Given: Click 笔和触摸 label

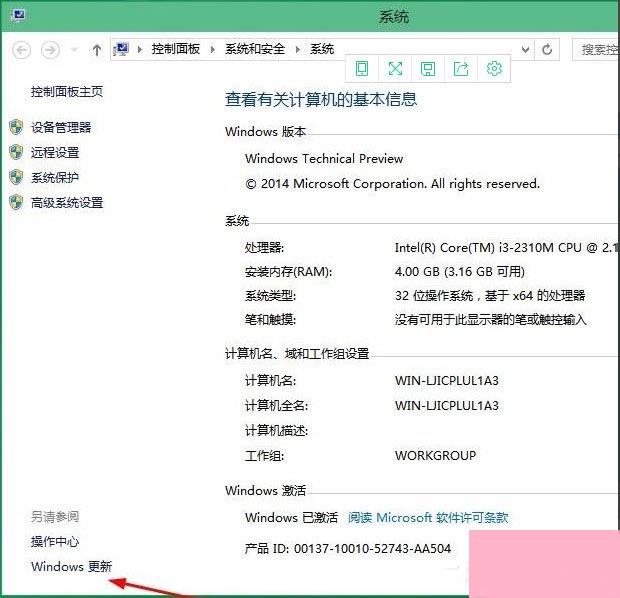Looking at the screenshot, I should (x=270, y=319).
